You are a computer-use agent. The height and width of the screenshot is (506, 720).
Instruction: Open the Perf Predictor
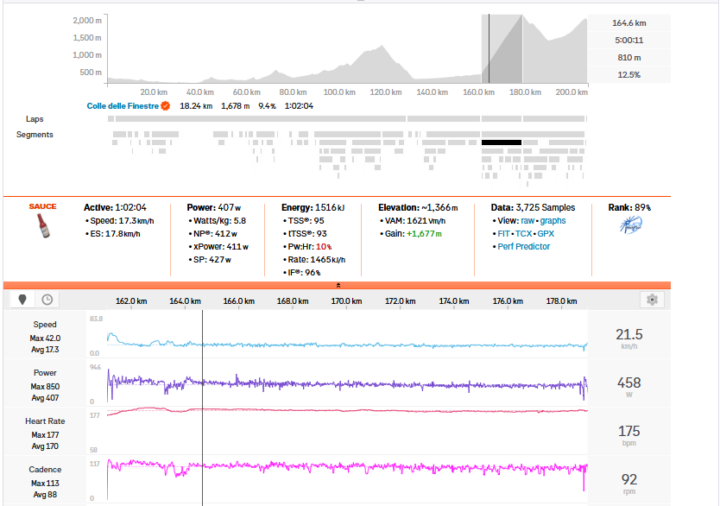pyautogui.click(x=524, y=246)
